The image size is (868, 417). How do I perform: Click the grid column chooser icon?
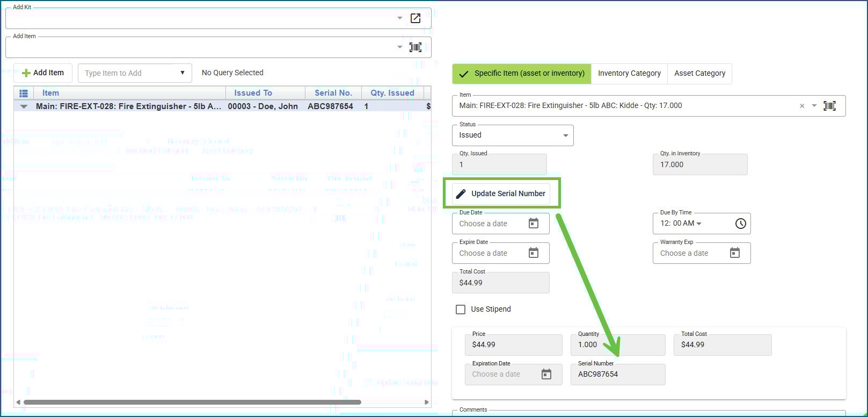(x=24, y=93)
